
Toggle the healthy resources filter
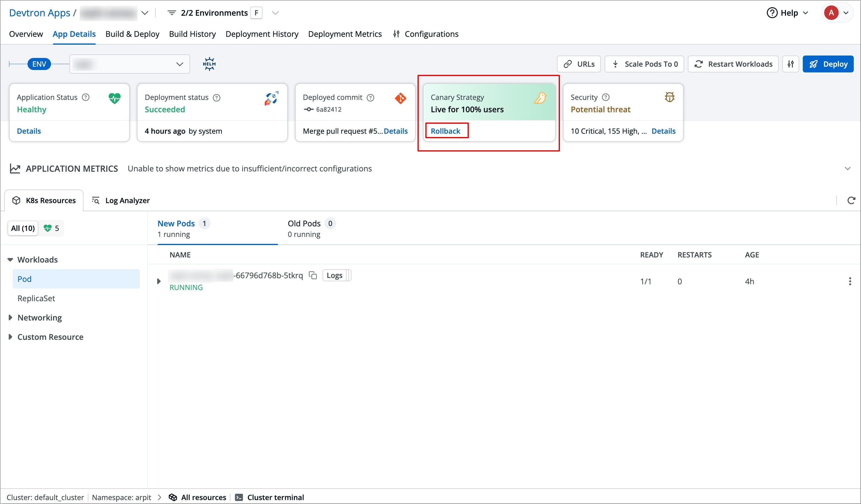[51, 228]
